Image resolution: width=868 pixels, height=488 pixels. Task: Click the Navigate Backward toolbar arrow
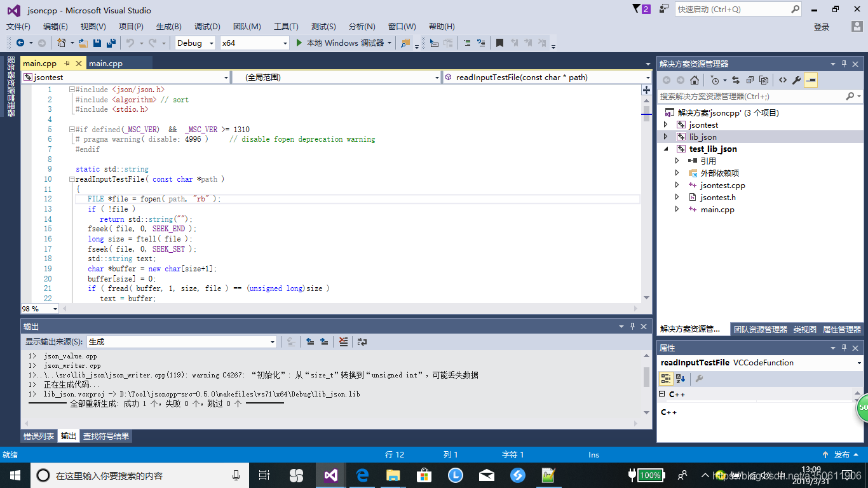(20, 43)
